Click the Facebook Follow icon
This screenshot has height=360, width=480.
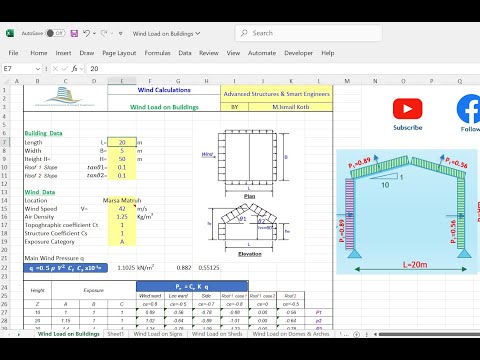(x=468, y=109)
